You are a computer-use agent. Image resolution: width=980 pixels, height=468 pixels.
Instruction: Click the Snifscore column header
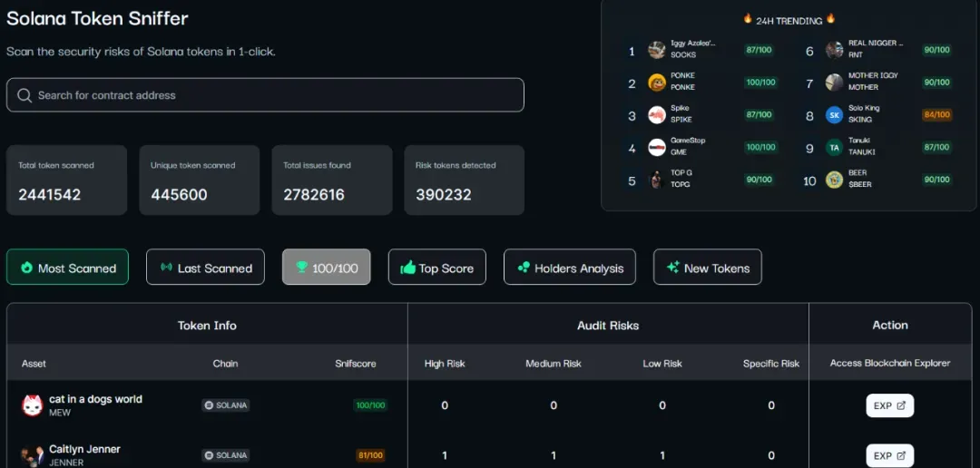pos(356,364)
